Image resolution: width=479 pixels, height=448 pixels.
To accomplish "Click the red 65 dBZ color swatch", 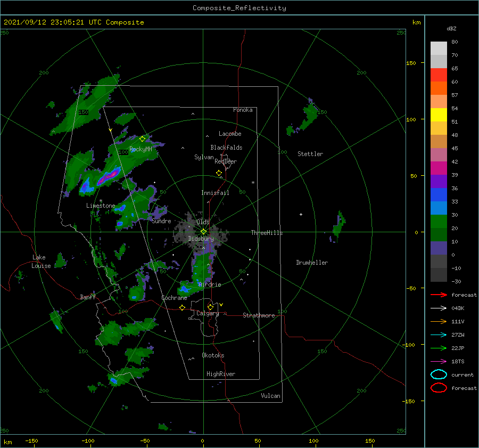I will [439, 75].
